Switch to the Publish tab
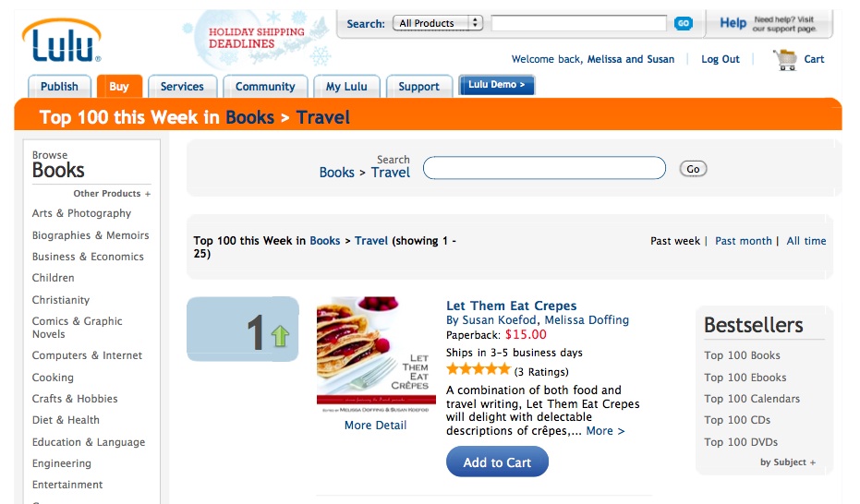The image size is (860, 504). (59, 87)
